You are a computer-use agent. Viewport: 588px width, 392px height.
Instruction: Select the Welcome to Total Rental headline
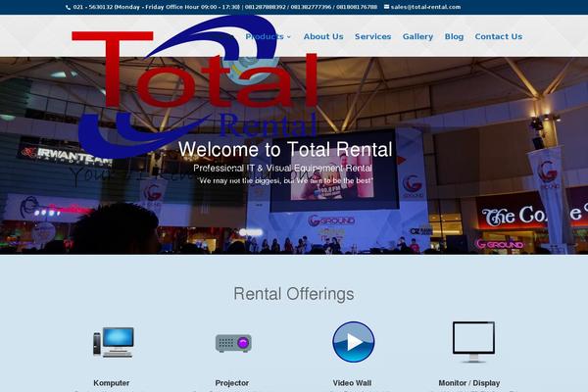285,149
